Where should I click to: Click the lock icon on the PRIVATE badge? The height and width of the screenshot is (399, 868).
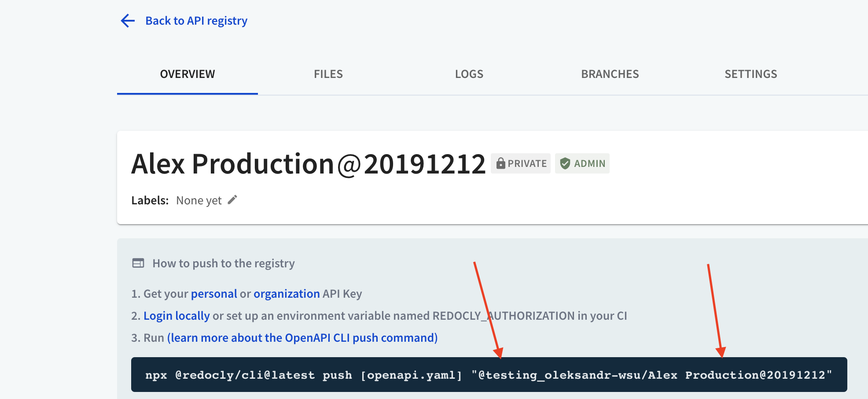[x=501, y=163]
